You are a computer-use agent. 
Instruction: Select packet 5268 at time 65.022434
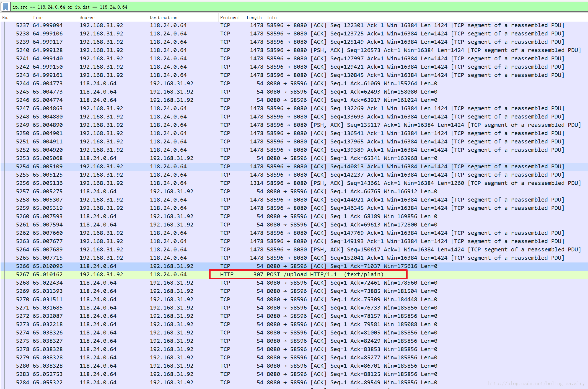(294, 283)
